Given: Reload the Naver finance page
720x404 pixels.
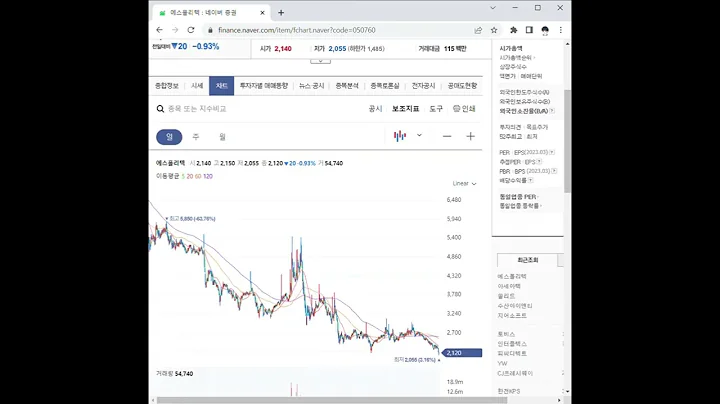Looking at the screenshot, I should click(x=191, y=30).
